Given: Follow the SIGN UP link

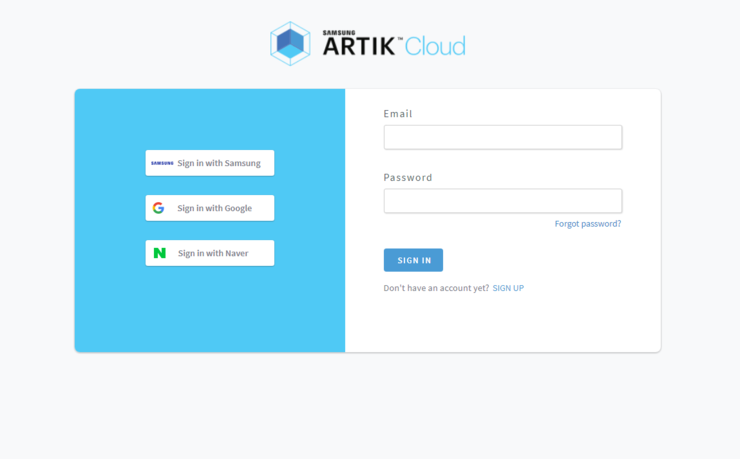Looking at the screenshot, I should [x=508, y=288].
